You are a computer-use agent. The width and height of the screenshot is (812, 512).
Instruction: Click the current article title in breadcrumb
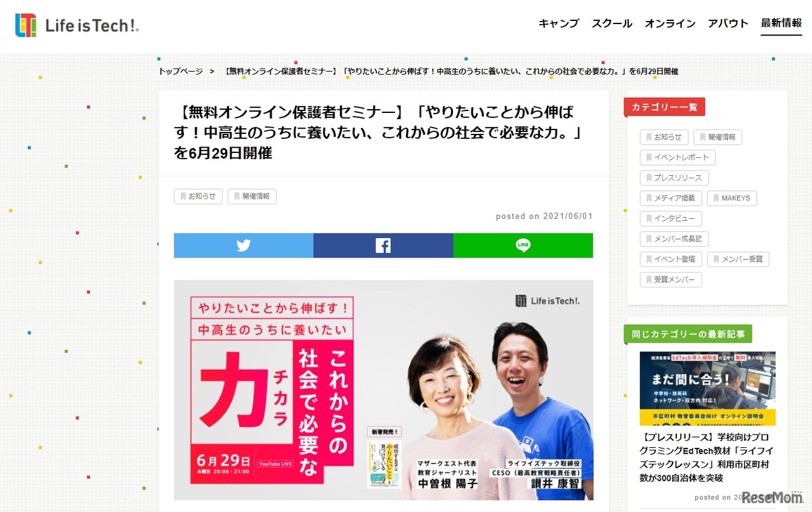coord(452,71)
